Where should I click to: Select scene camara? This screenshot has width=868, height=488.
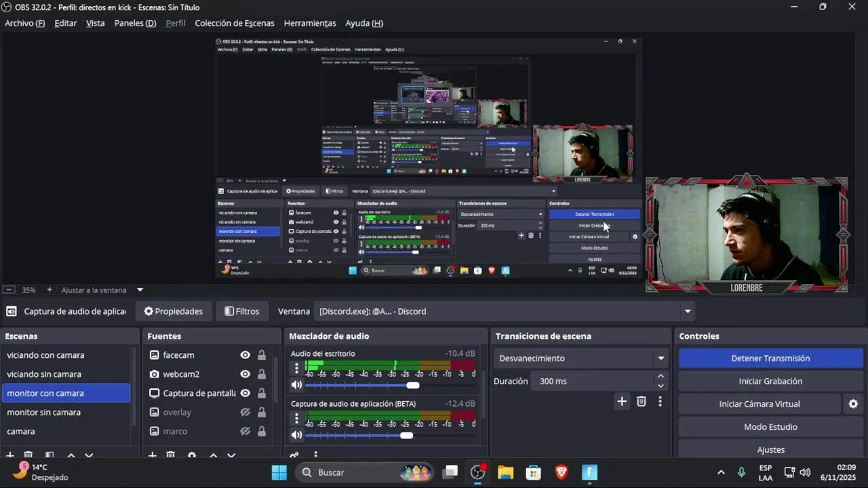point(66,431)
